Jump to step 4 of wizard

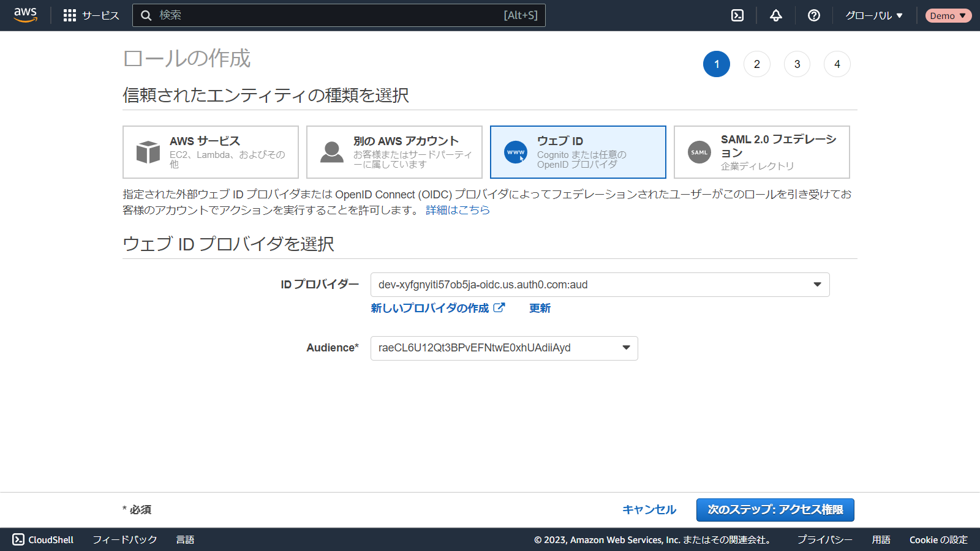(837, 64)
